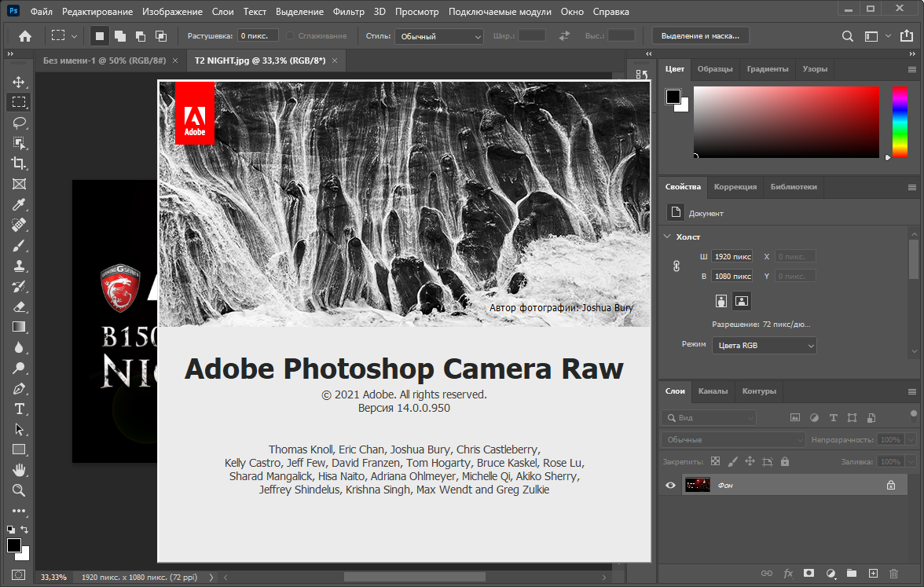924x587 pixels.
Task: Swap foreground and background colors
Action: tap(24, 530)
